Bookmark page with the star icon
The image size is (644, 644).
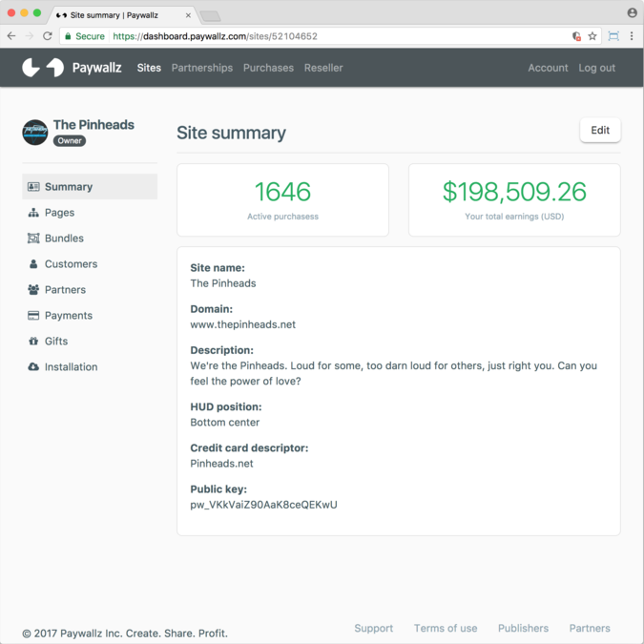point(592,36)
